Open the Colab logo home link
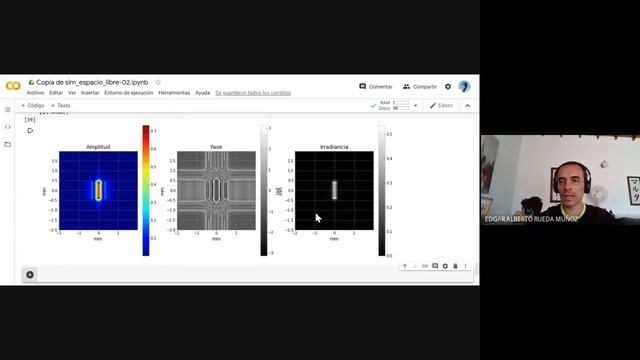 tap(13, 86)
